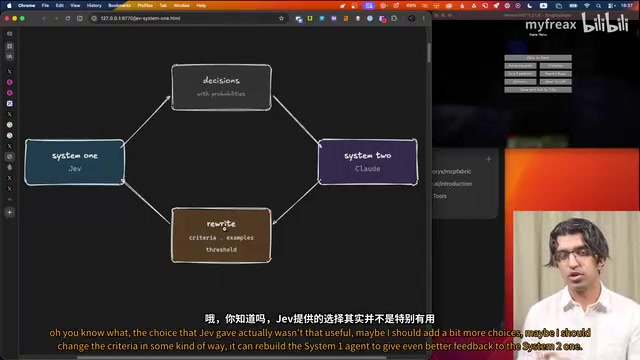Click the page's vertical scrollbar thumb
Viewport: 640px width, 360px height.
(429, 53)
